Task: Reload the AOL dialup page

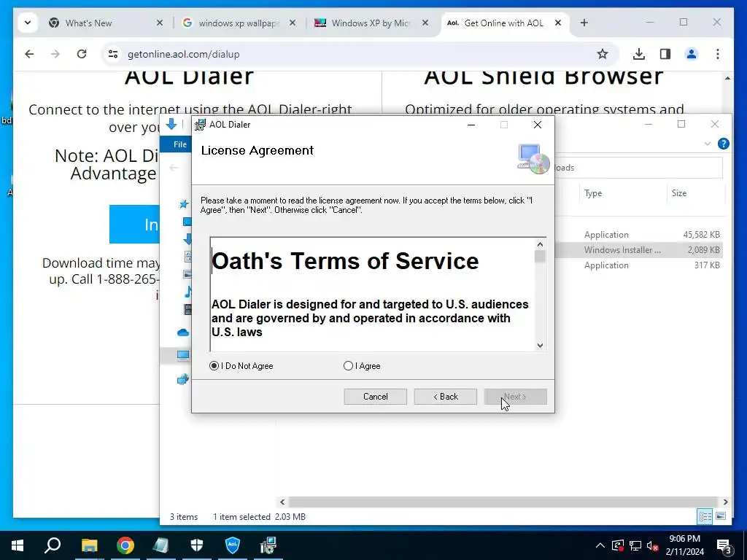Action: 82,54
